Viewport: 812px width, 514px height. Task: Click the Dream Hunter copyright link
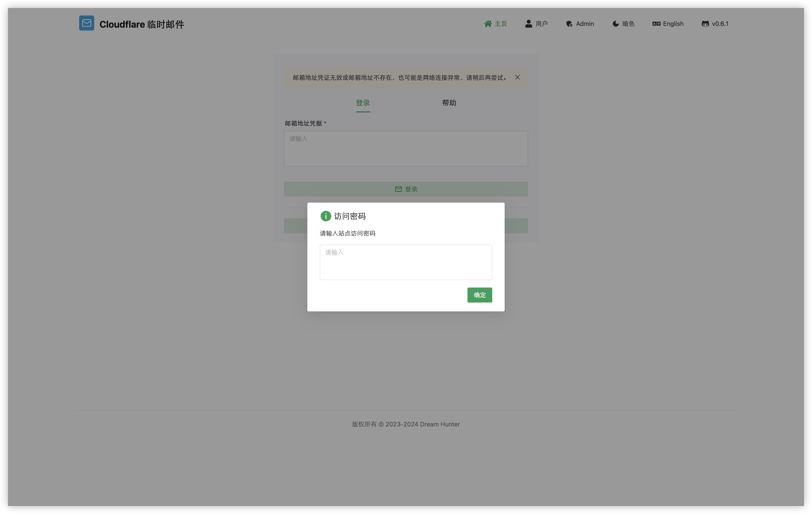point(440,424)
